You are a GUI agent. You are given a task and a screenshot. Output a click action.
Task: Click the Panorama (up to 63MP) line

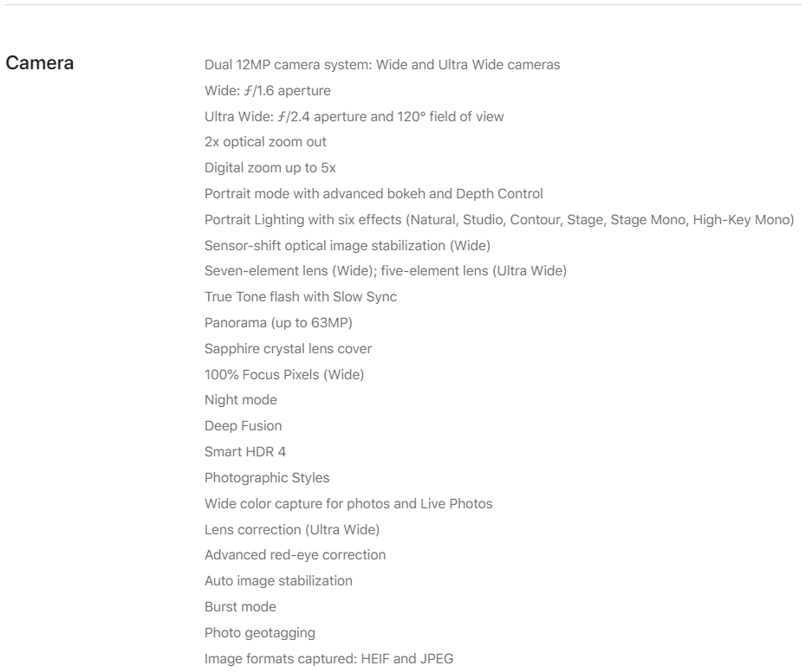tap(278, 322)
